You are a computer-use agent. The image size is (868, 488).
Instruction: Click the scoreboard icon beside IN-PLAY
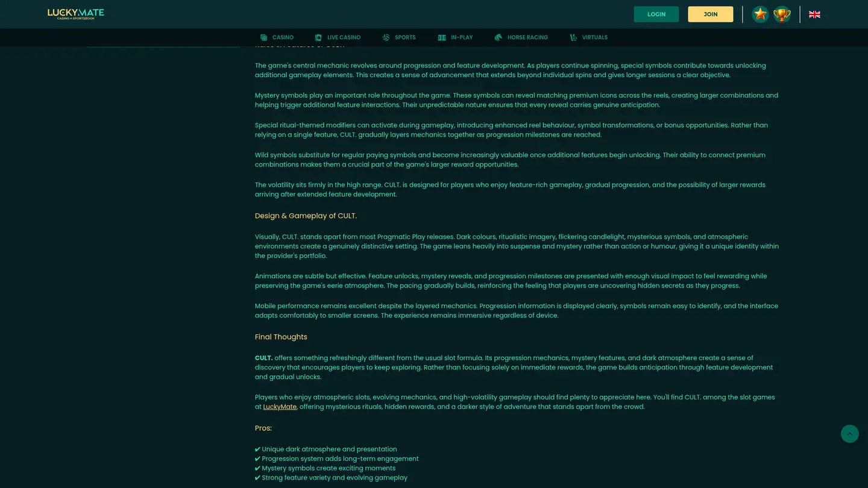tap(442, 37)
